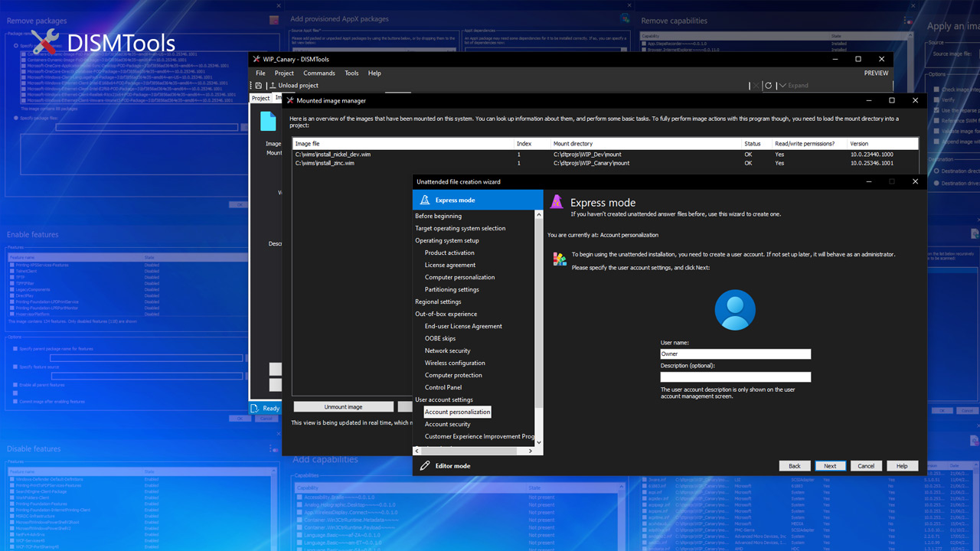Viewport: 980px width, 551px height.
Task: Cancel the unattended file wizard
Action: (866, 465)
